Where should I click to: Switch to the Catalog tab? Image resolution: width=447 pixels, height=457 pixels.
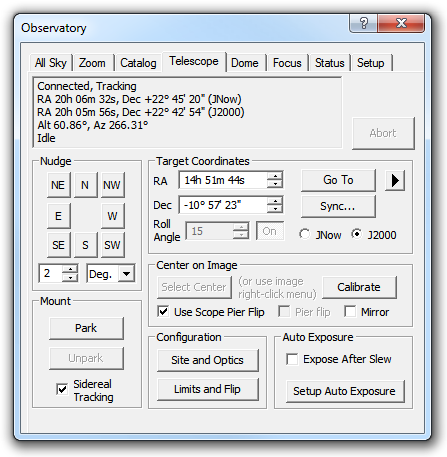pyautogui.click(x=138, y=63)
